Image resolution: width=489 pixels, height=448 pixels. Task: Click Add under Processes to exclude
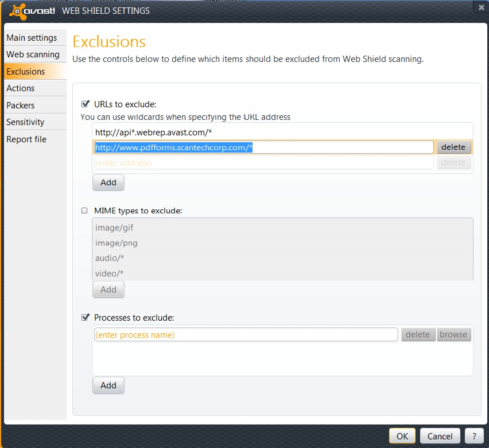coord(108,385)
